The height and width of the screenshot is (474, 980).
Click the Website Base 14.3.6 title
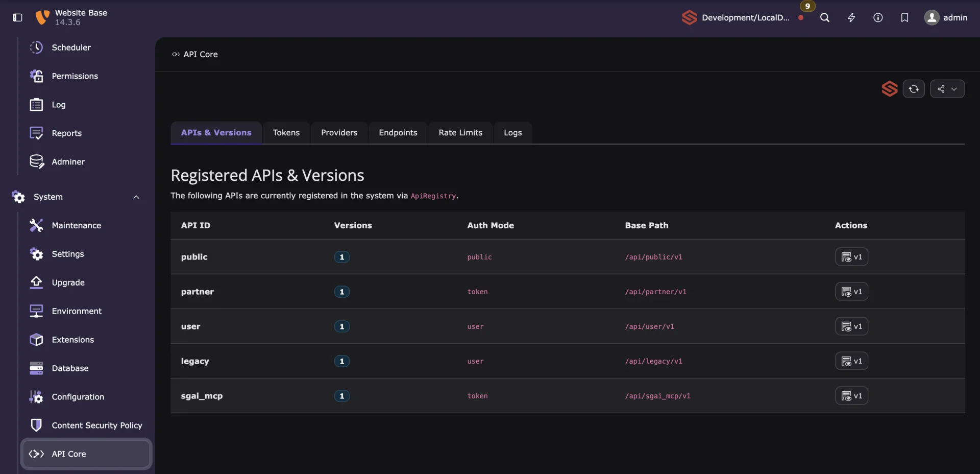81,17
